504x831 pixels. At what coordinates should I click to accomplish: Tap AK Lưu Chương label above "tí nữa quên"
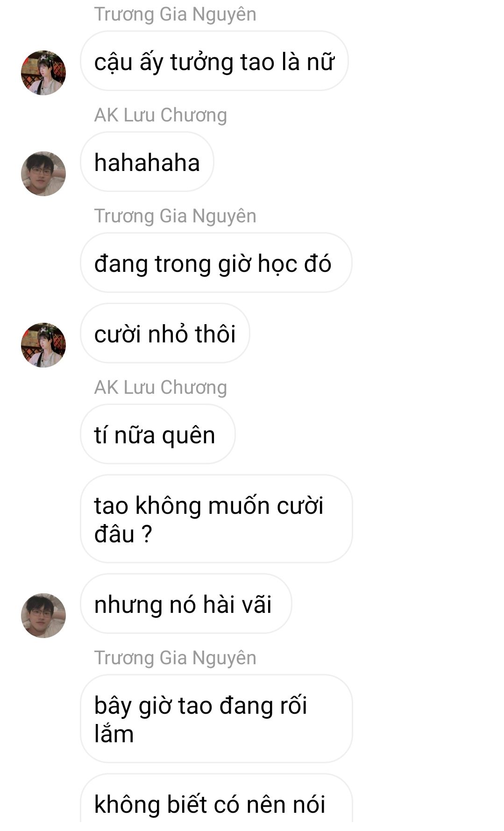pos(161,387)
